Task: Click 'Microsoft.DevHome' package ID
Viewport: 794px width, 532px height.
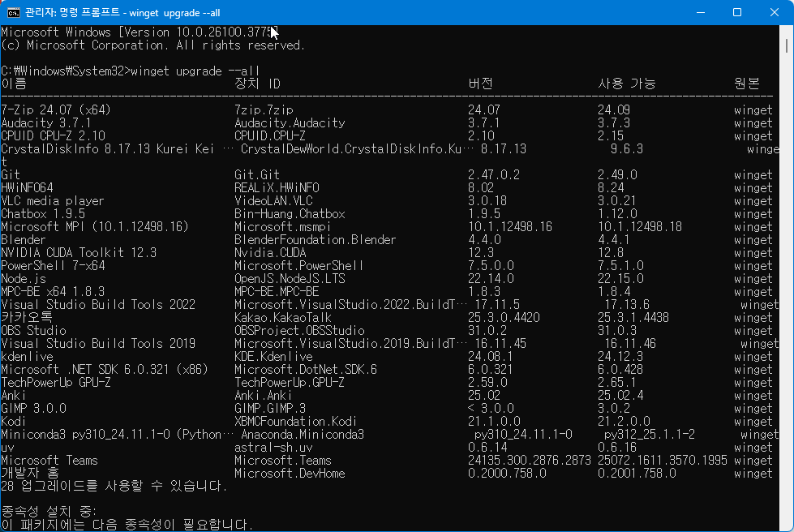Action: tap(290, 474)
